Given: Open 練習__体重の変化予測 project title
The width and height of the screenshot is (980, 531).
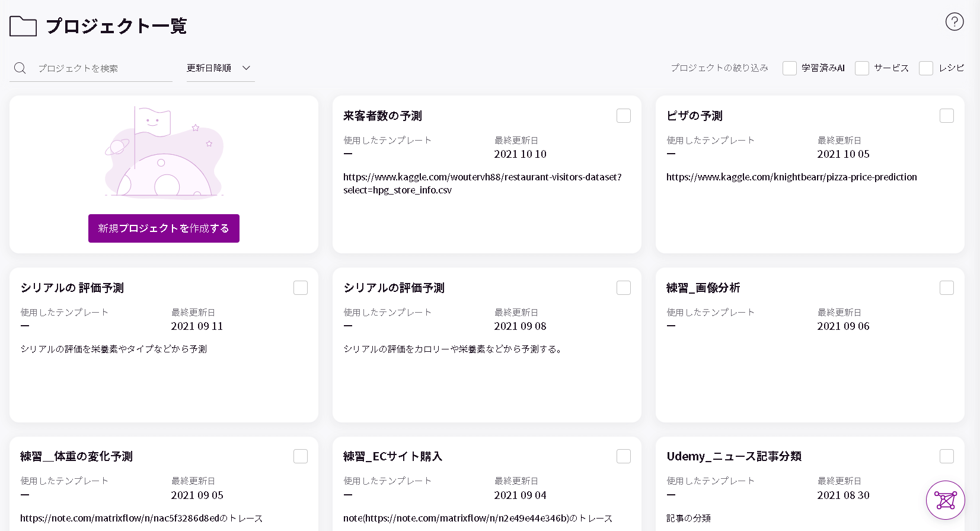Looking at the screenshot, I should point(76,456).
